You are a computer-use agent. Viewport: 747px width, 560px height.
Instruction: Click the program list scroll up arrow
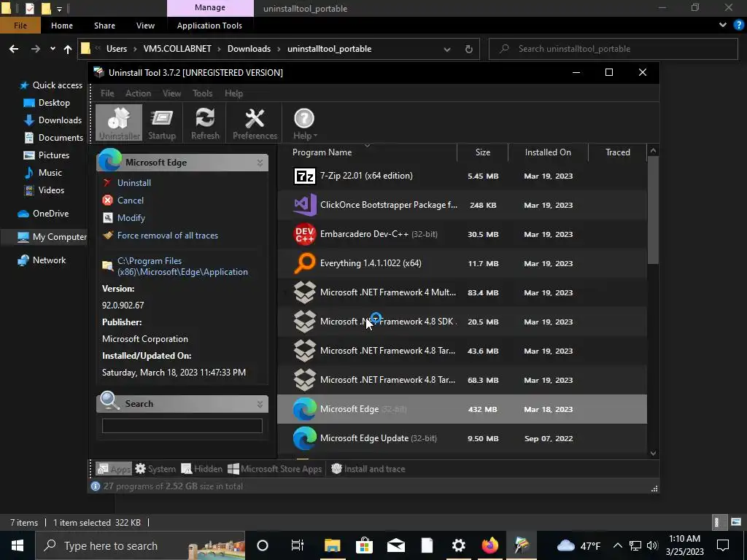click(x=653, y=151)
